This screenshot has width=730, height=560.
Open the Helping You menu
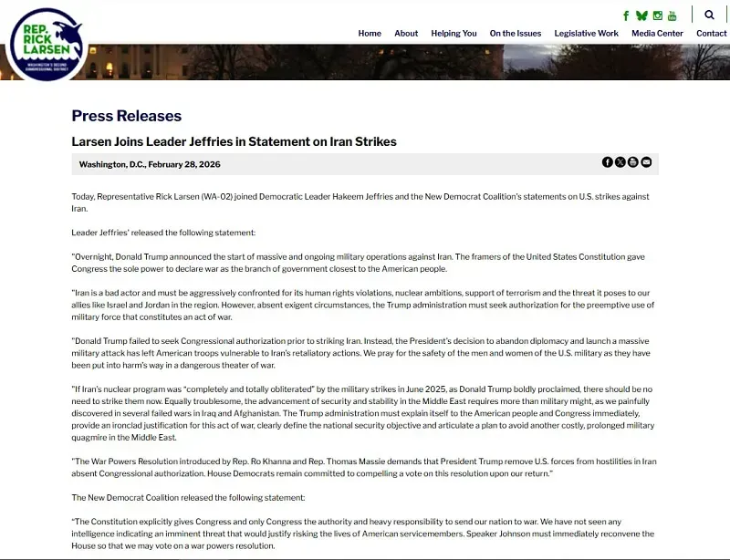pos(454,34)
